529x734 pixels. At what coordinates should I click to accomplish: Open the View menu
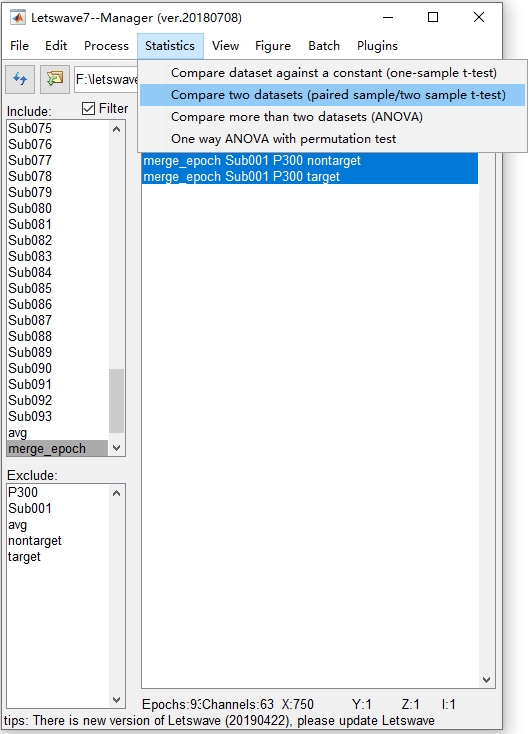[x=225, y=46]
